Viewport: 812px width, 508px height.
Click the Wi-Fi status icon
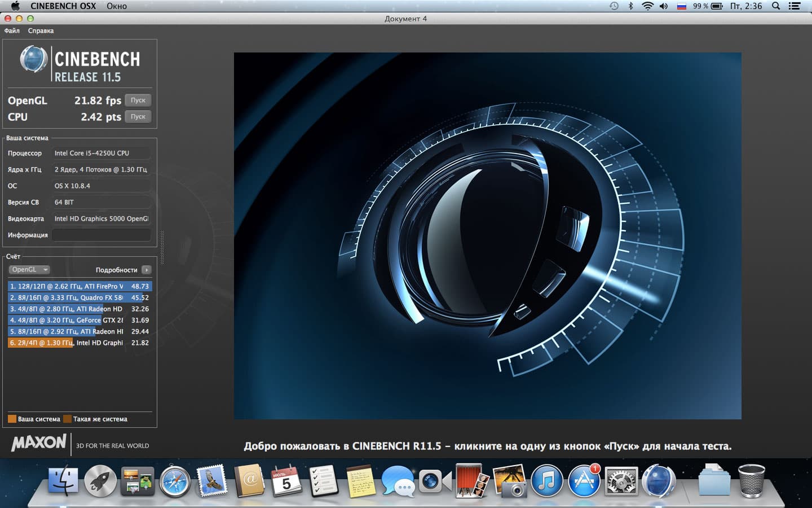(647, 6)
